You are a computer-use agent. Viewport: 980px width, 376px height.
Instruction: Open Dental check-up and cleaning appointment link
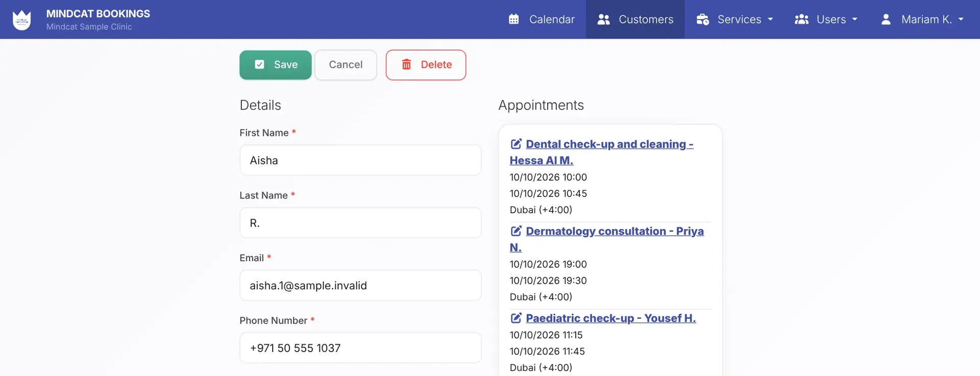(601, 152)
